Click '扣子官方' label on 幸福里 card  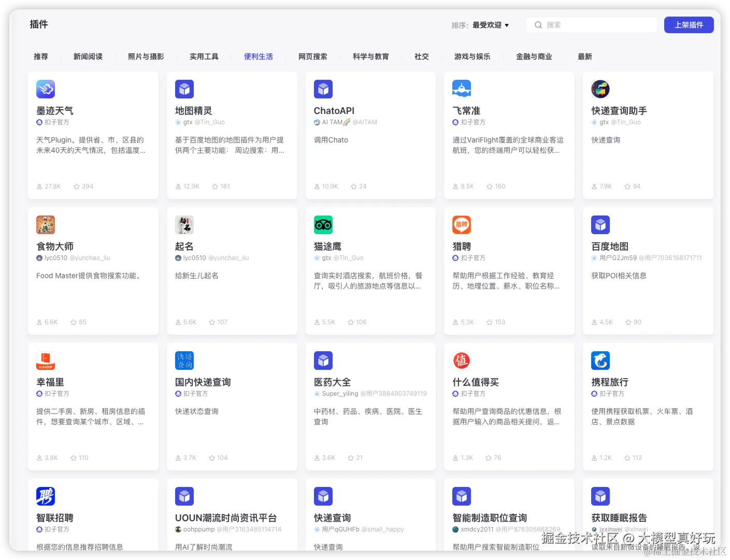[57, 394]
